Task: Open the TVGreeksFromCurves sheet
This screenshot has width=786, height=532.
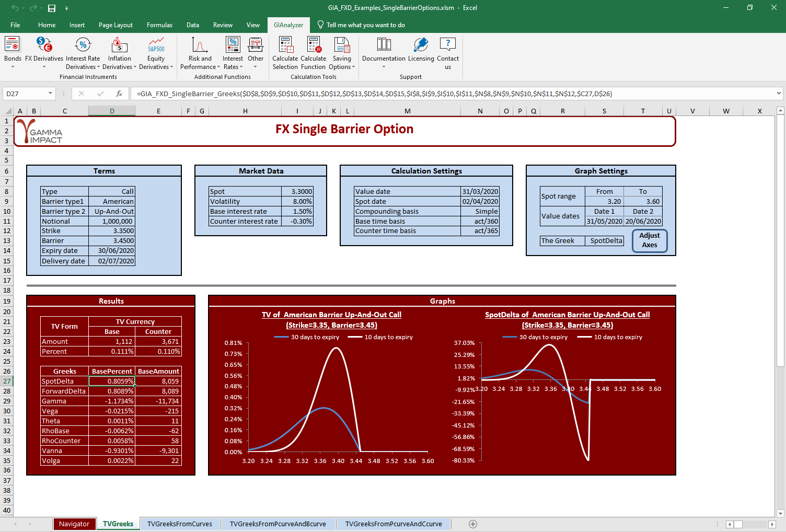Action: [180, 524]
